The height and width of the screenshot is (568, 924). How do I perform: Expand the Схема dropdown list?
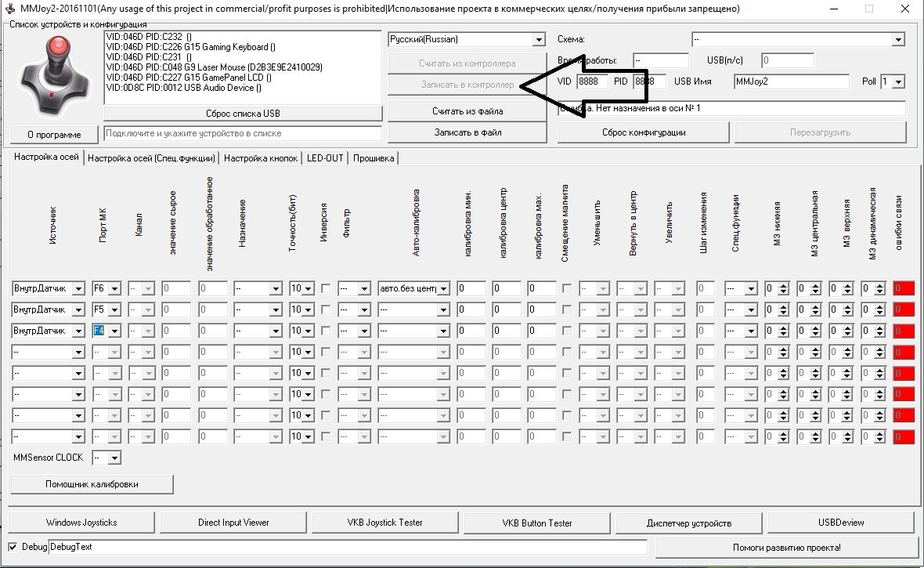(x=798, y=39)
